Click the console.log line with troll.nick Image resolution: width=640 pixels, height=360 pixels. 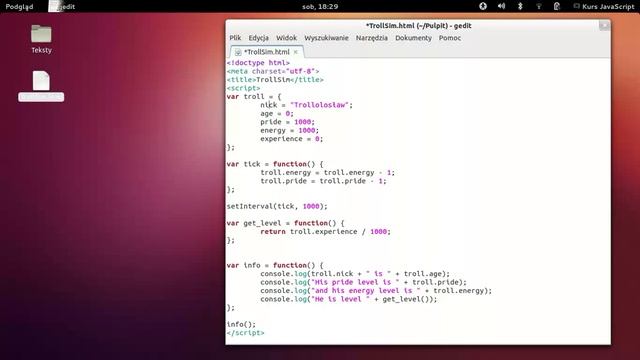point(355,274)
